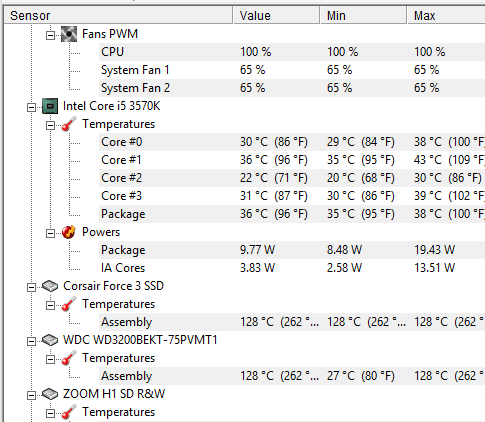Click the Min column header
This screenshot has height=422, width=485.
coord(363,16)
